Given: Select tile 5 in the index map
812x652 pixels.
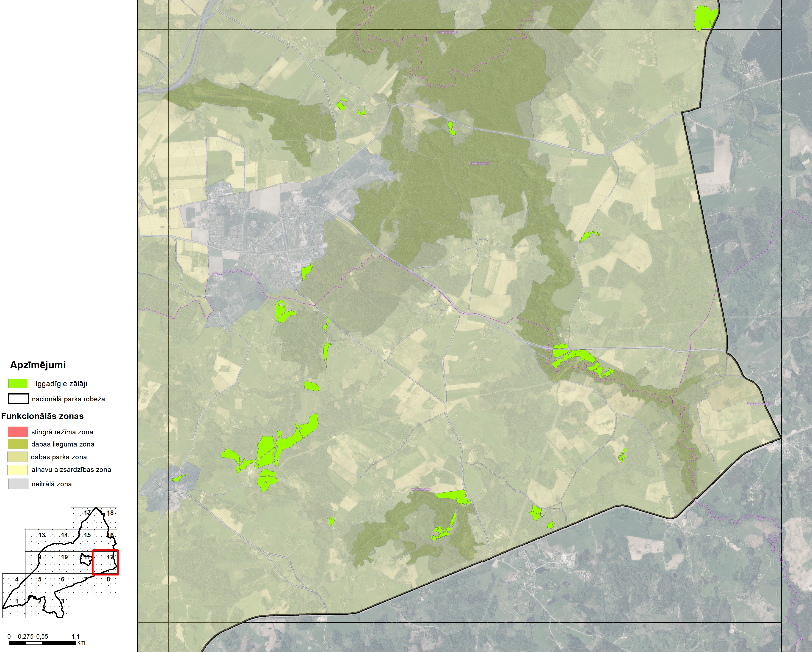Looking at the screenshot, I should coord(37,585).
